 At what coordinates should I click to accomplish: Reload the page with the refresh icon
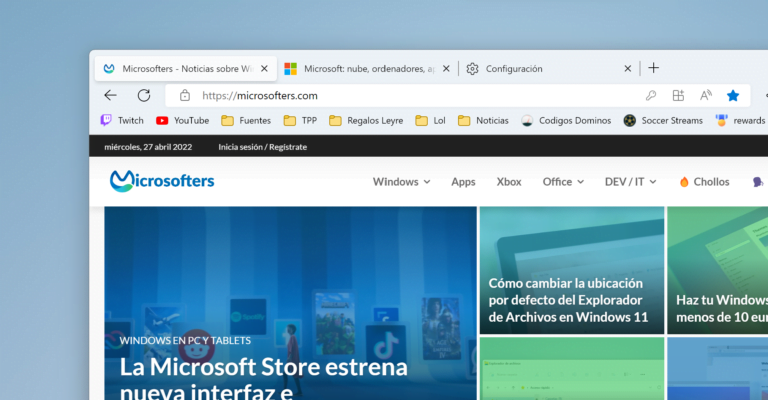[x=144, y=95]
